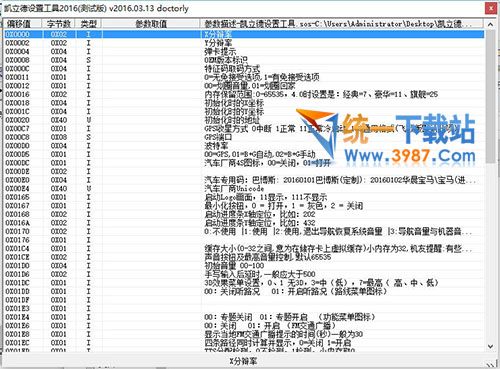The height and width of the screenshot is (369, 500).
Task: Select the 启动进度条Y轴定位 row
Action: pyautogui.click(x=244, y=223)
